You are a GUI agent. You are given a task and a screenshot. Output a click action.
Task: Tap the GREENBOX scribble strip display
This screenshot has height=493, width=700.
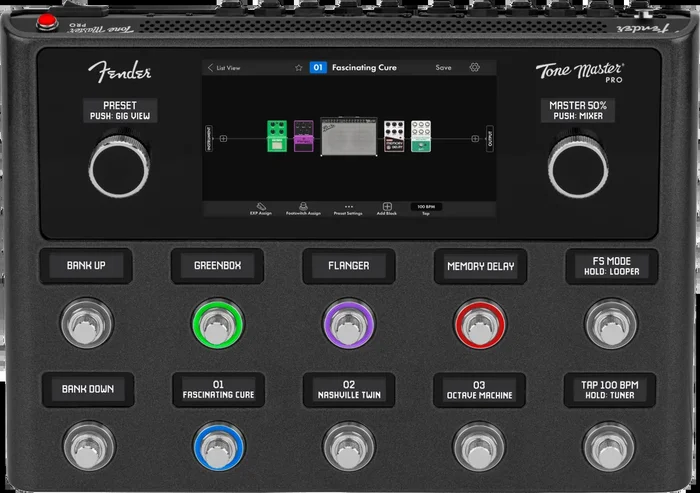pyautogui.click(x=217, y=266)
